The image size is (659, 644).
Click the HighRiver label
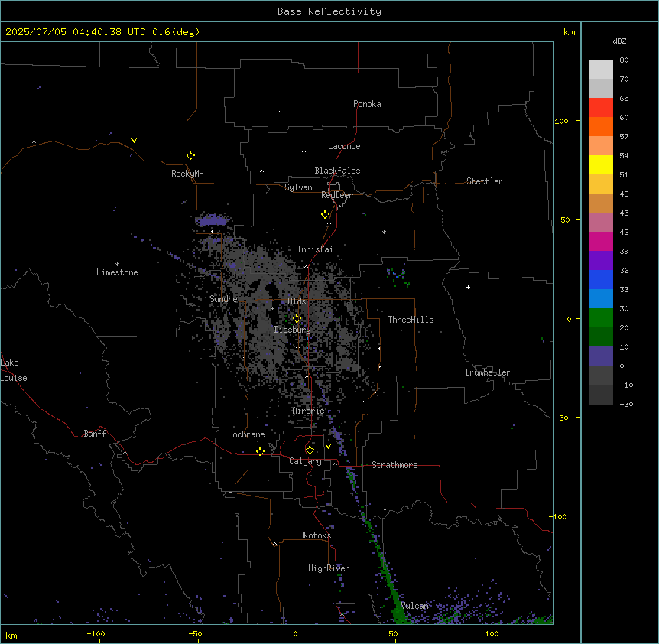coord(329,568)
